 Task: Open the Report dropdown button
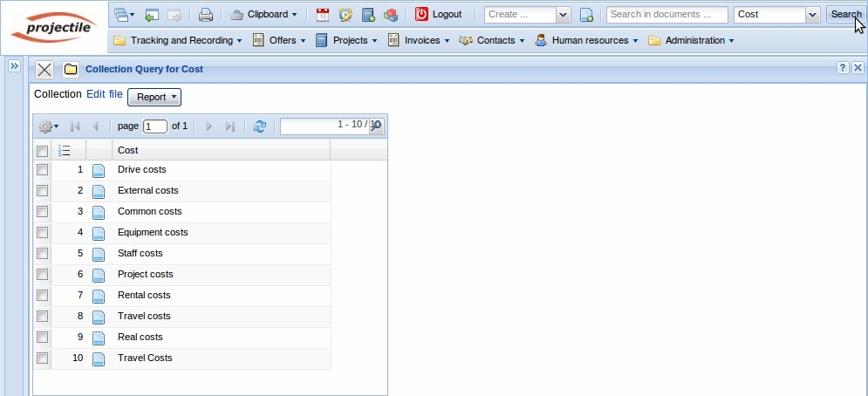point(154,97)
